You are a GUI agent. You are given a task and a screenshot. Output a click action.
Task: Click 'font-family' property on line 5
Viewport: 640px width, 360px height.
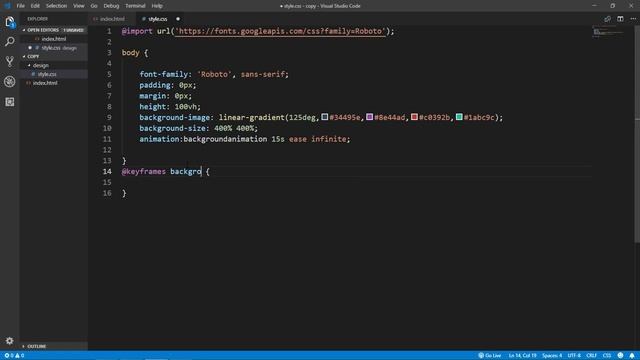(x=164, y=74)
